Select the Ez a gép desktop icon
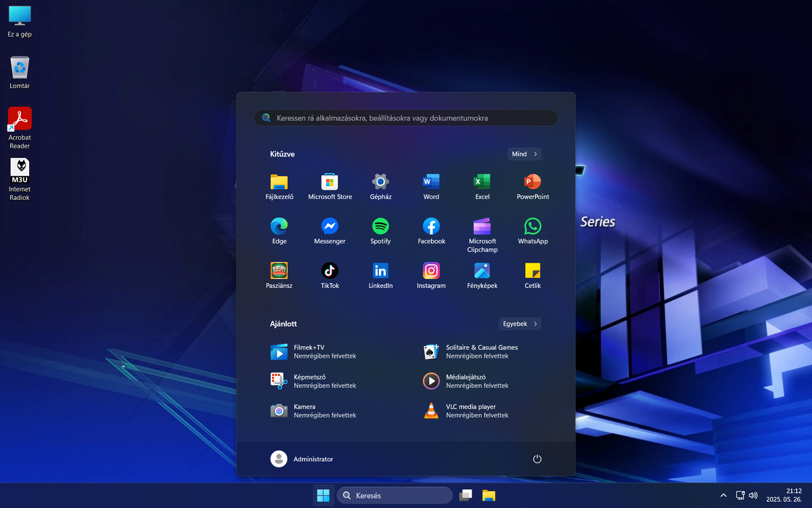The width and height of the screenshot is (812, 508). 20,21
